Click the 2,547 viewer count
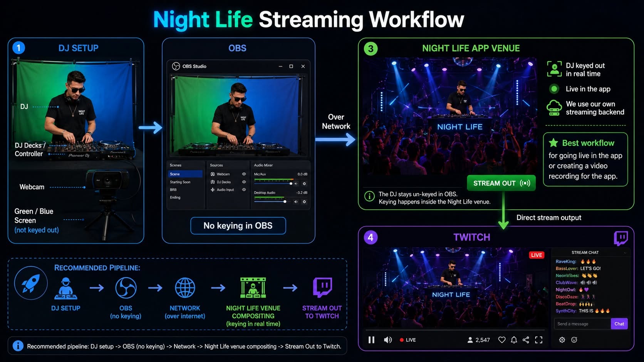Screen dimensions: 644x362 pyautogui.click(x=479, y=340)
